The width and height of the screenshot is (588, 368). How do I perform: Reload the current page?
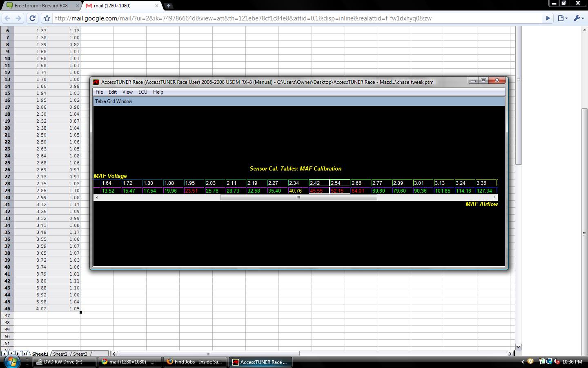pyautogui.click(x=33, y=18)
